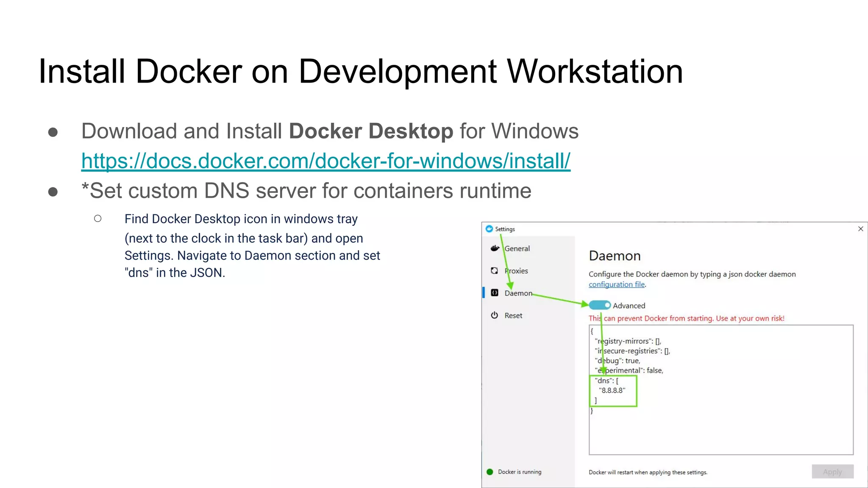Click the bold 'Docker Desktop' text
Screen dimensions: 868x488
click(x=371, y=131)
